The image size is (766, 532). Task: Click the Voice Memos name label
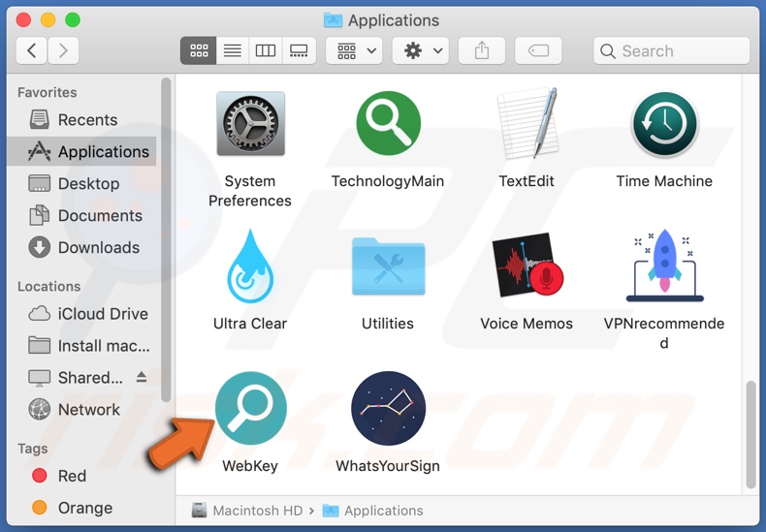[x=527, y=323]
